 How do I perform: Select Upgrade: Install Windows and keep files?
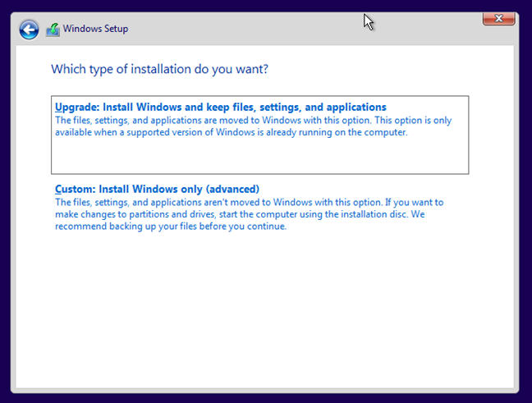pos(220,108)
